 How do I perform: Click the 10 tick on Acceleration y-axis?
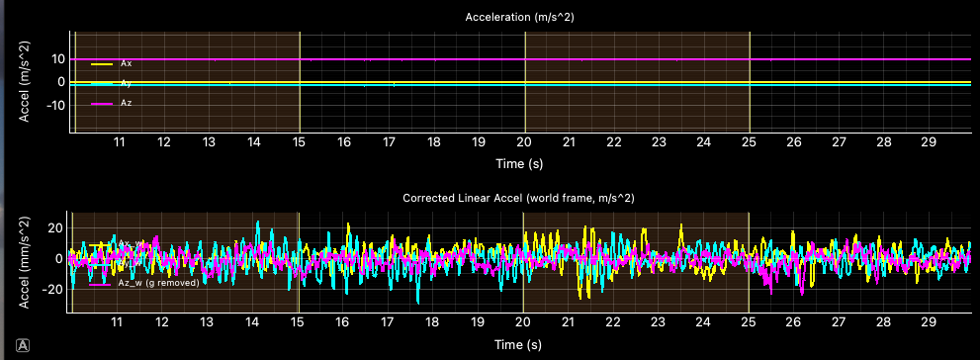58,58
